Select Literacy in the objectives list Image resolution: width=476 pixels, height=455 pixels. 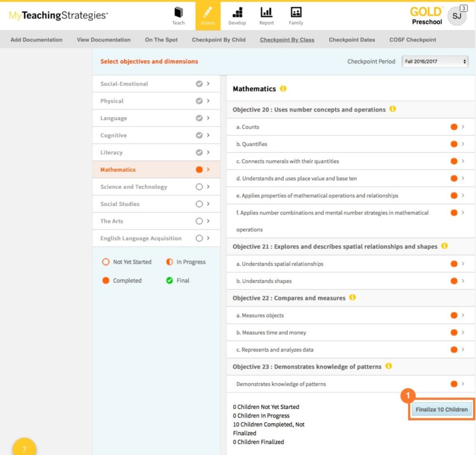pyautogui.click(x=112, y=153)
